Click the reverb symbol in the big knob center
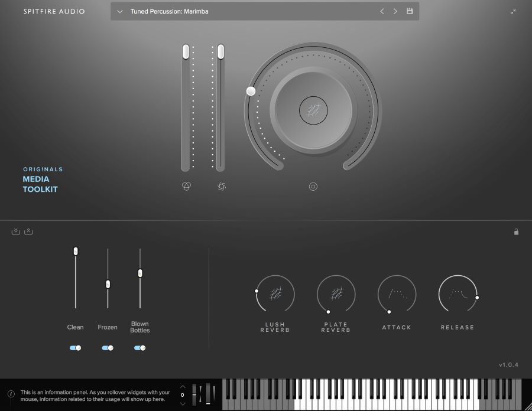The height and width of the screenshot is (411, 532). point(313,110)
